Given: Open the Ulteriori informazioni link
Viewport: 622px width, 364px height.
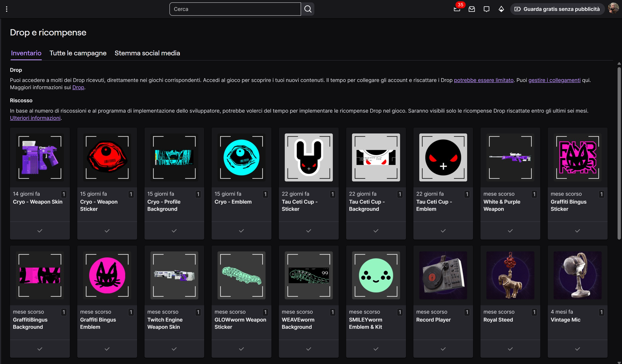Looking at the screenshot, I should point(35,118).
